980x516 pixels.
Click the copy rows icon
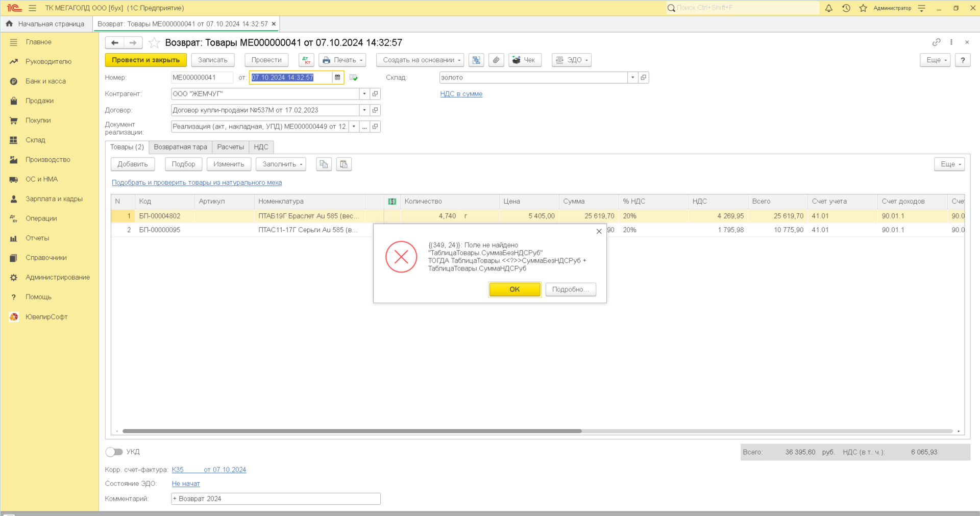click(x=324, y=164)
